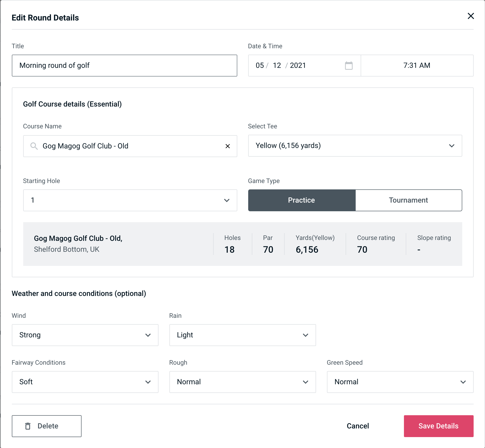This screenshot has width=485, height=448.
Task: Click the search icon in Course Name field
Action: coord(33,146)
